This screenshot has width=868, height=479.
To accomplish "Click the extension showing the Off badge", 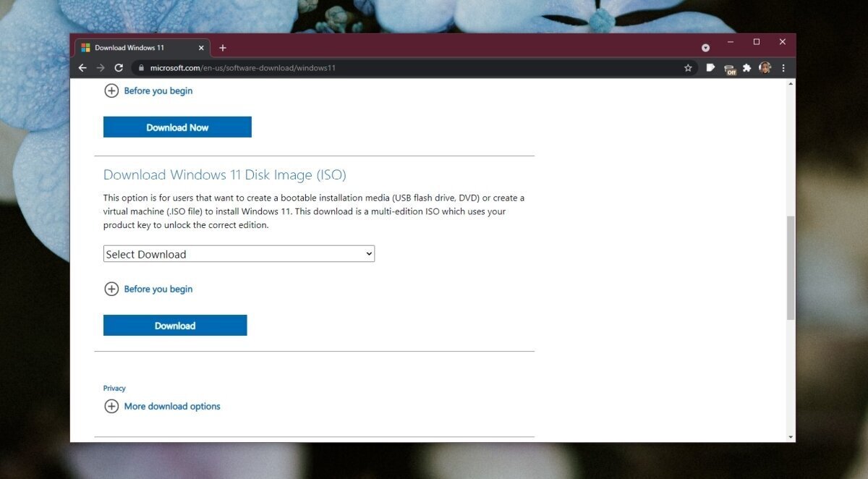I will click(729, 67).
